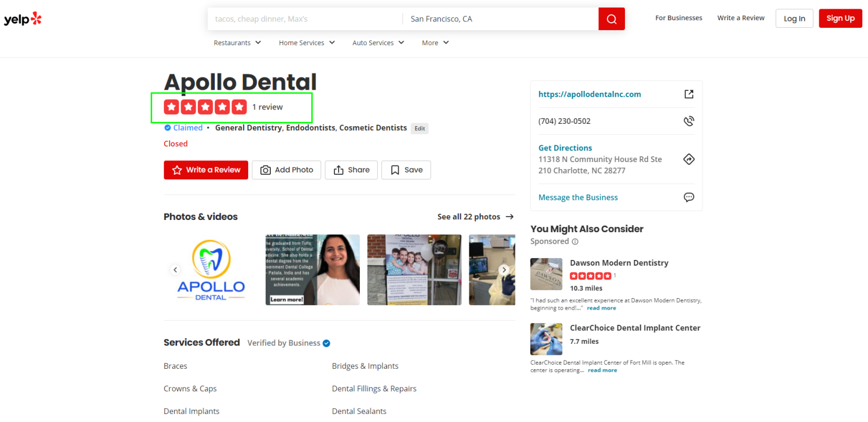This screenshot has width=868, height=422.
Task: Click the San Francisco, CA location field
Action: (x=501, y=19)
